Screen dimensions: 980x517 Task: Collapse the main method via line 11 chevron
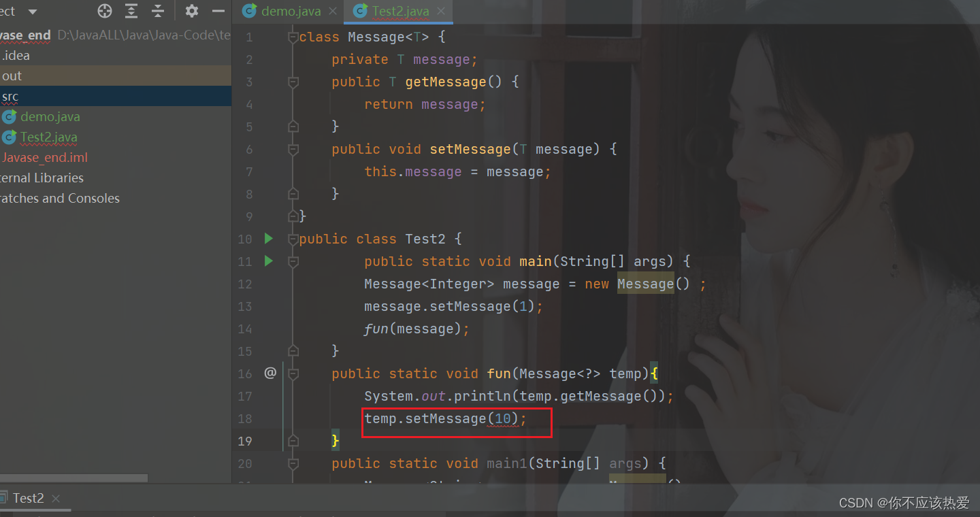point(293,261)
